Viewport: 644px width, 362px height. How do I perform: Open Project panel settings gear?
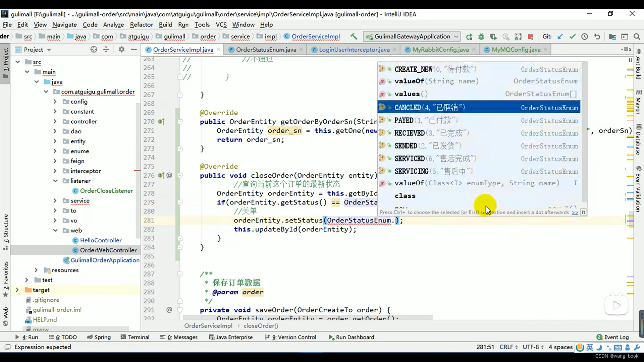coord(121,50)
